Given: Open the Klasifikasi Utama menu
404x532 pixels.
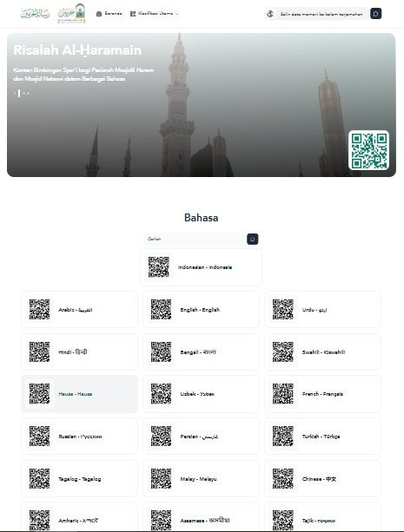Looking at the screenshot, I should [155, 14].
